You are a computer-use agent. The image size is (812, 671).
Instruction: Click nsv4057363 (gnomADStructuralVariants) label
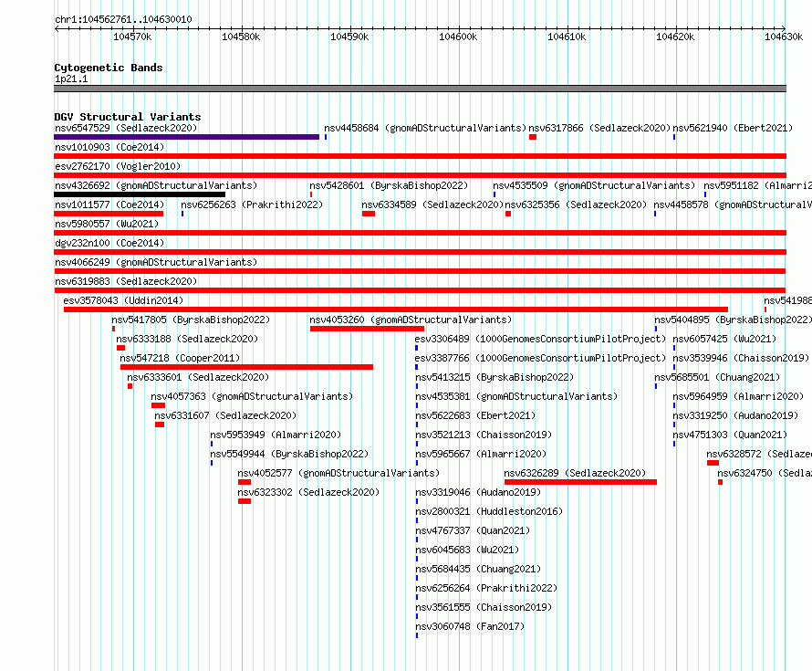point(252,396)
